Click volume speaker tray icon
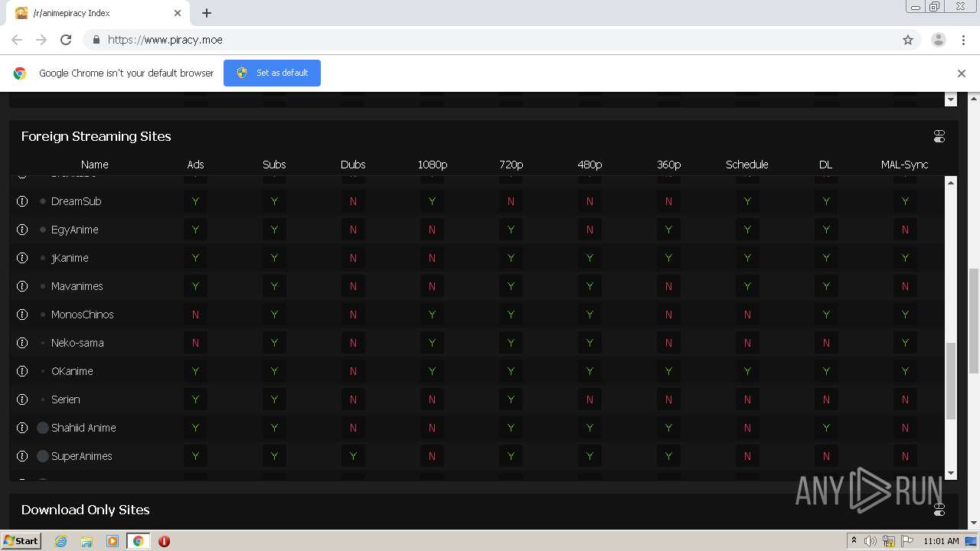This screenshot has width=980, height=551. coord(871,541)
